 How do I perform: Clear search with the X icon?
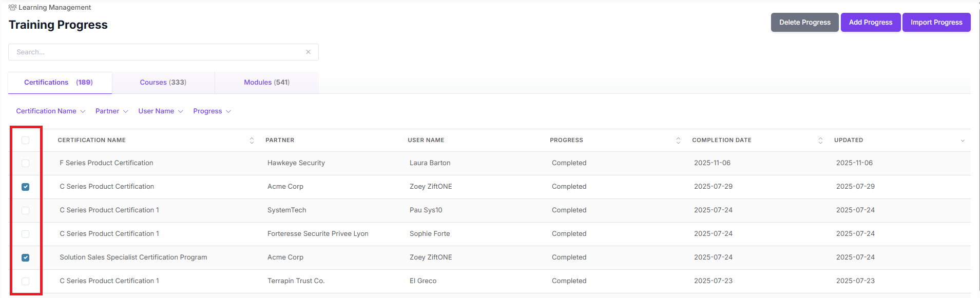[x=308, y=52]
